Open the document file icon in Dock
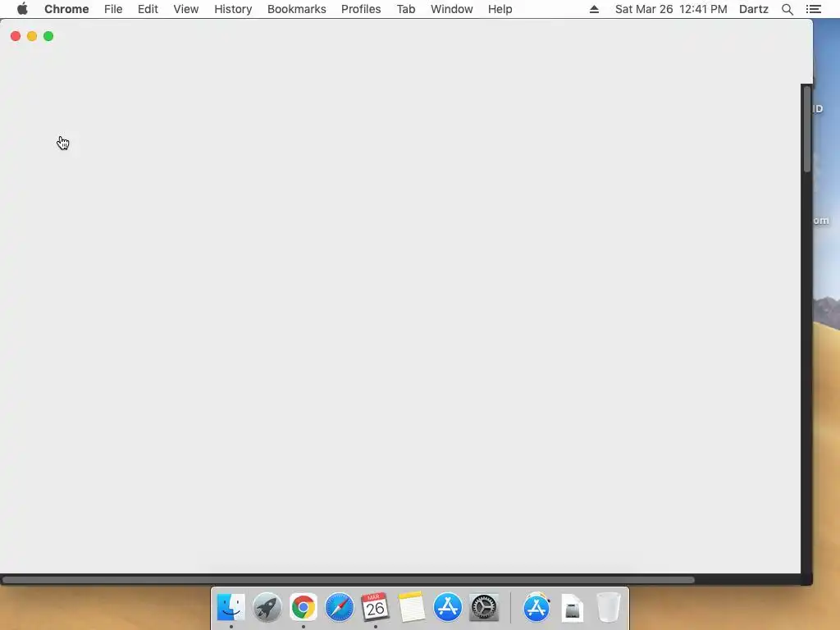The width and height of the screenshot is (840, 630). [572, 609]
